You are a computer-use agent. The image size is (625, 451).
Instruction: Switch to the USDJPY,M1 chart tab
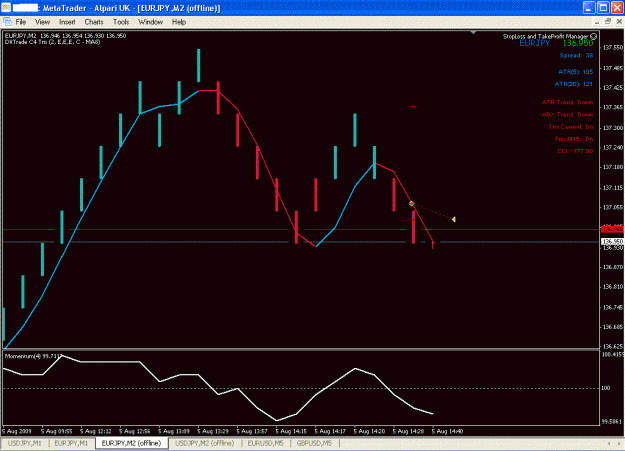(25, 443)
